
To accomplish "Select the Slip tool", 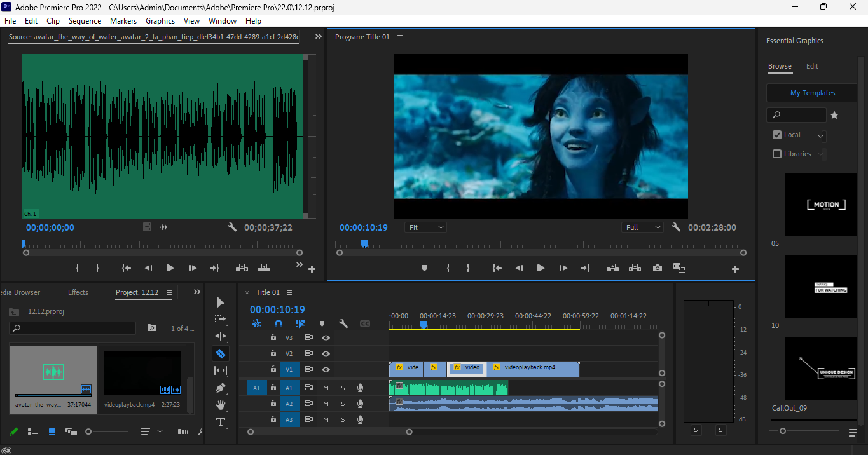I will click(x=221, y=370).
